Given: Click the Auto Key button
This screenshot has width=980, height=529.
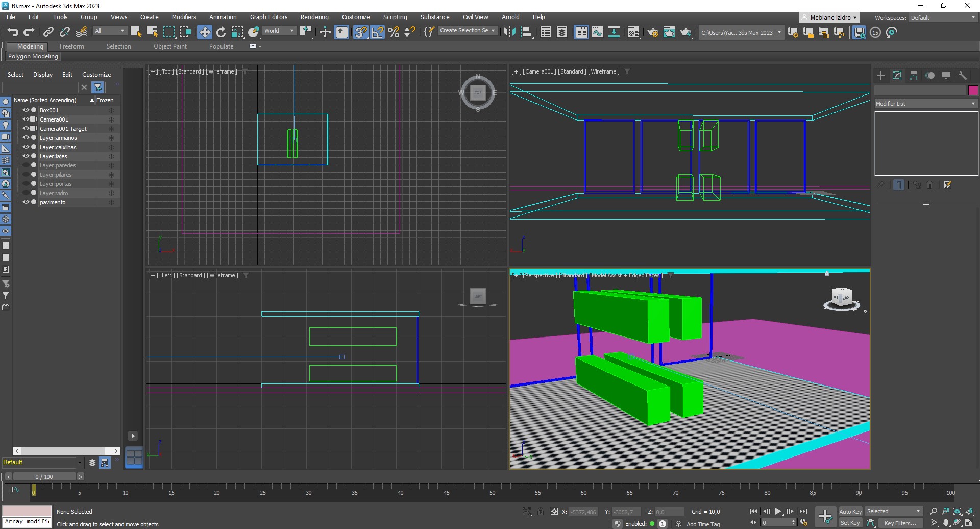Looking at the screenshot, I should (x=850, y=511).
